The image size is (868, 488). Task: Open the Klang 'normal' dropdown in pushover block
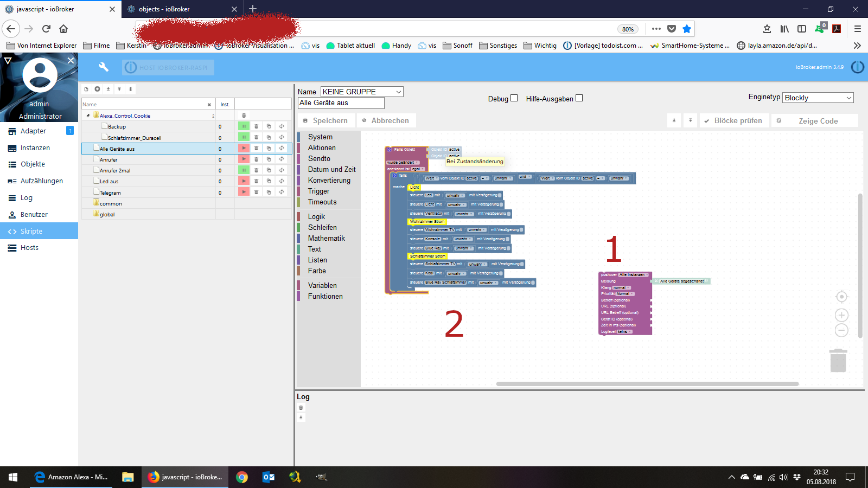[x=621, y=288]
